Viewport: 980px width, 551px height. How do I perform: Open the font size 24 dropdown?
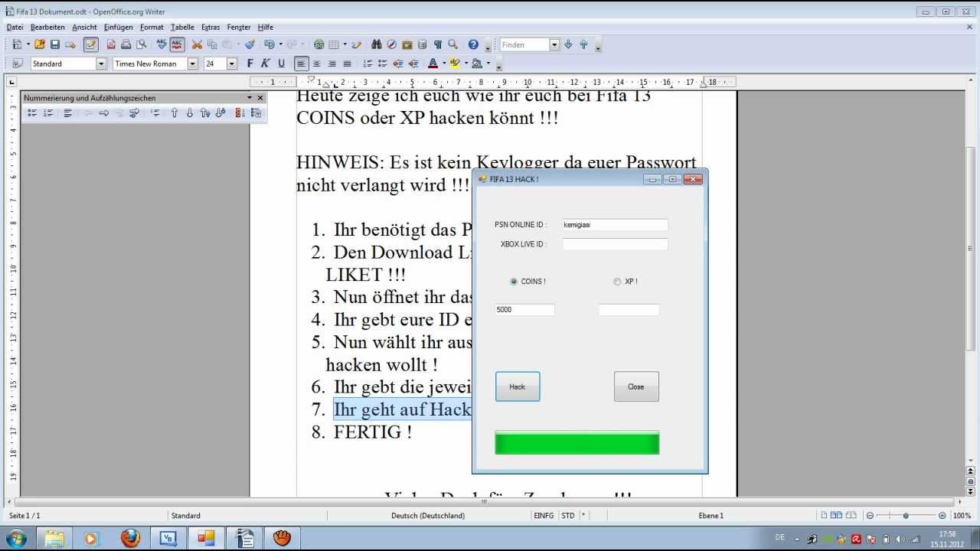point(232,64)
